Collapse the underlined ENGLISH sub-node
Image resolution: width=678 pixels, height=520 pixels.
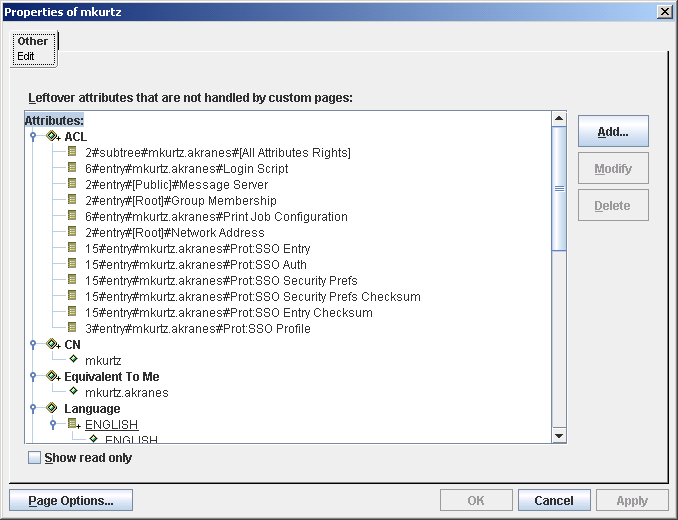click(53, 424)
